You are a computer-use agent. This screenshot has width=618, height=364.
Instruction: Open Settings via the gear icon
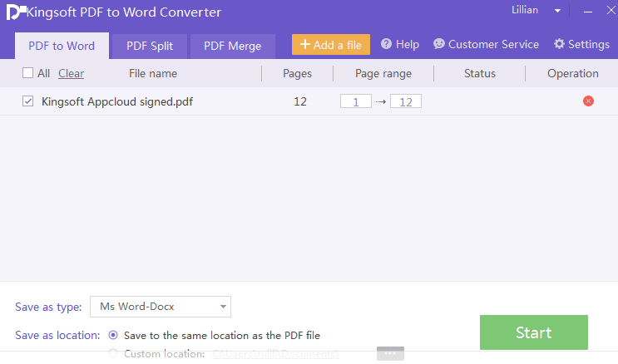tap(559, 44)
